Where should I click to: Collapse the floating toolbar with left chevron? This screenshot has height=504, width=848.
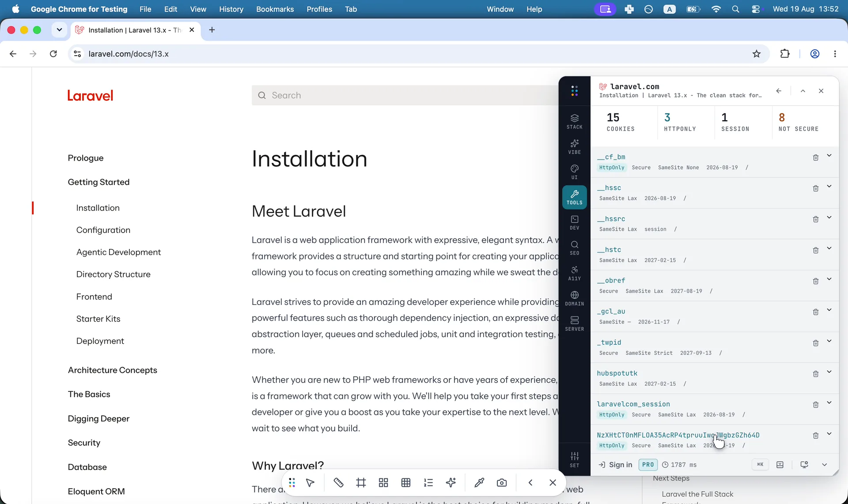tap(530, 483)
